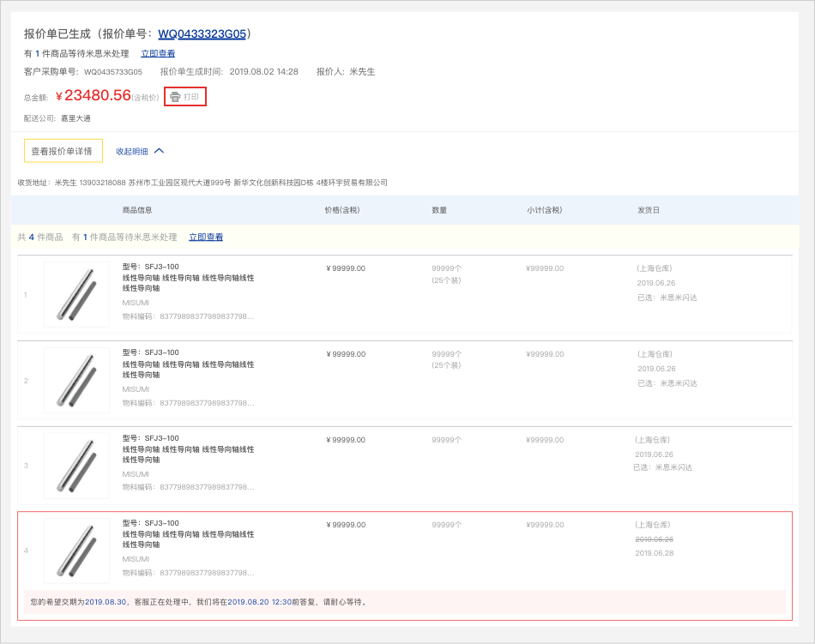The width and height of the screenshot is (815, 644).
Task: Click the 发货日 column header
Action: point(648,210)
